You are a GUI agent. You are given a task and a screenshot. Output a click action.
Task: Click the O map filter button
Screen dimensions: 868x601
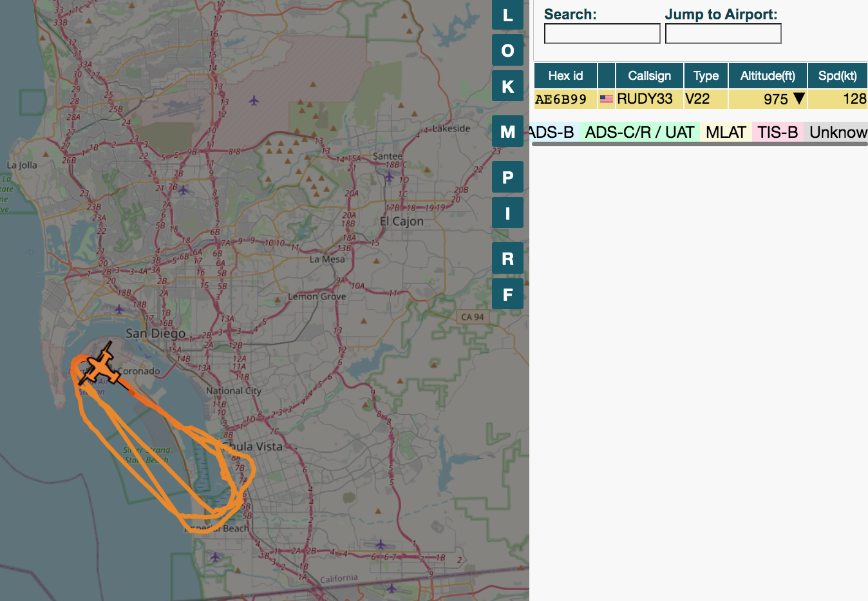[507, 50]
